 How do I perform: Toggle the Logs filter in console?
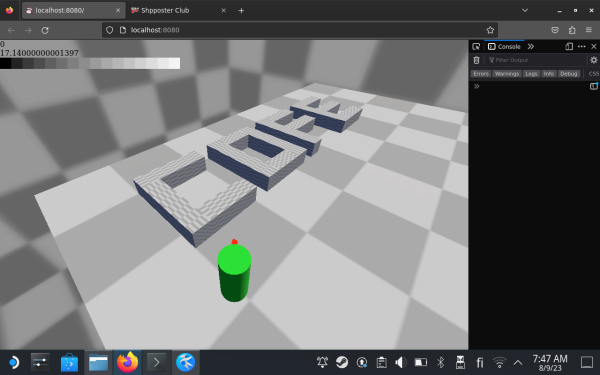531,74
